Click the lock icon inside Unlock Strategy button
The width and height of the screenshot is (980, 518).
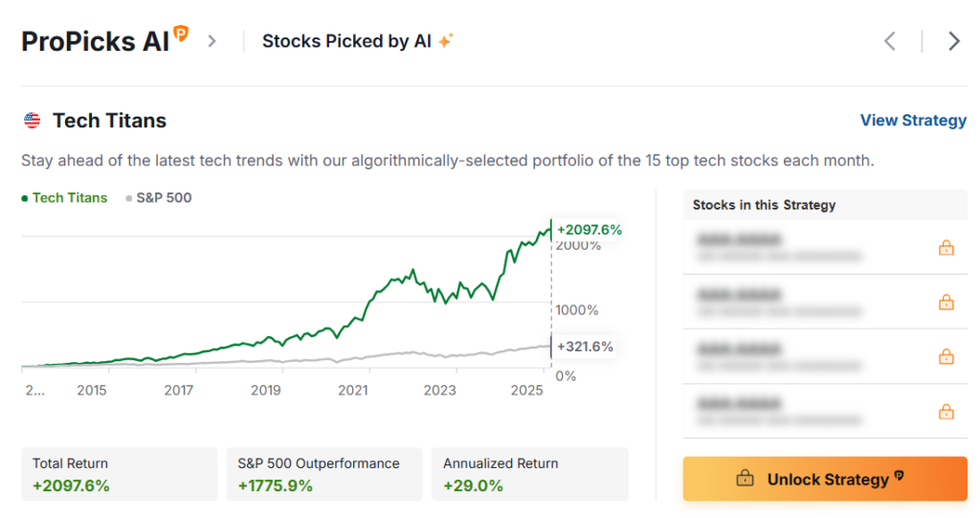click(745, 479)
